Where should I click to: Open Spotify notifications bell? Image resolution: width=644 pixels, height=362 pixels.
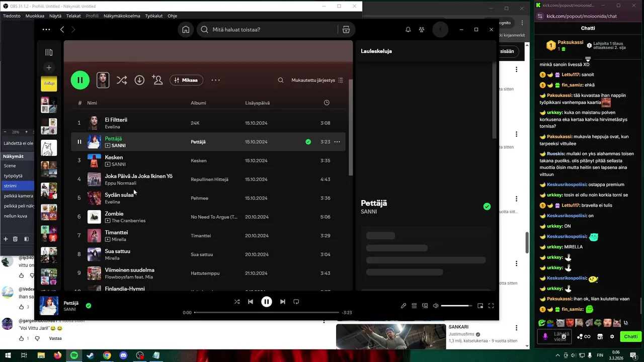[408, 30]
